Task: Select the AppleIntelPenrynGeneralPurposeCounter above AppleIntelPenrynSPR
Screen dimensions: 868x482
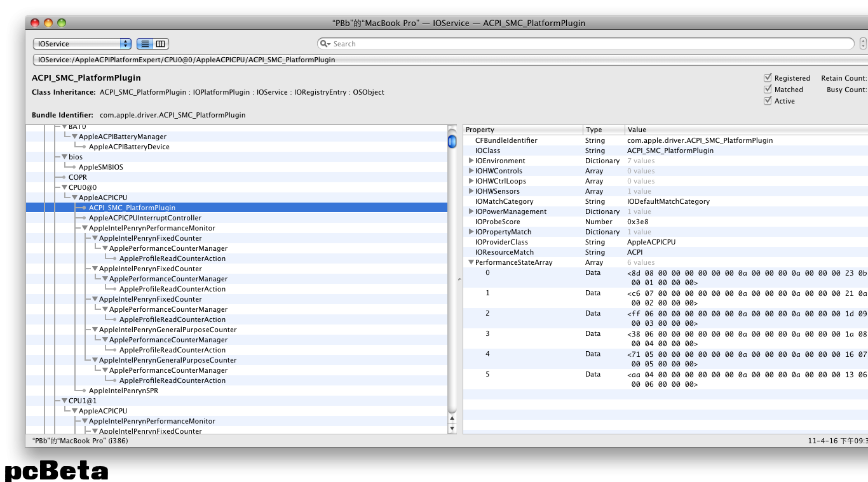Action: point(168,360)
